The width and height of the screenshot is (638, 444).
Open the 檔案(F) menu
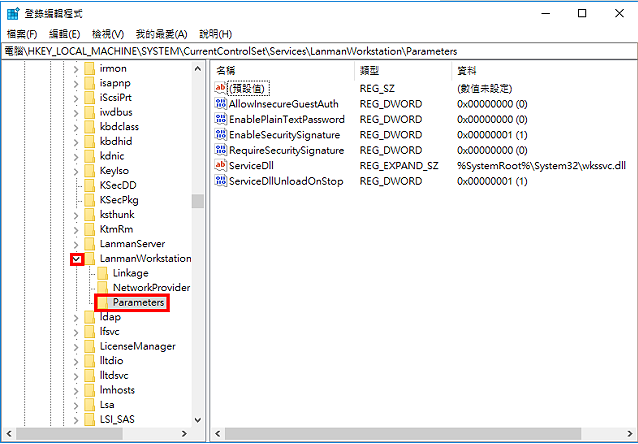coord(22,34)
